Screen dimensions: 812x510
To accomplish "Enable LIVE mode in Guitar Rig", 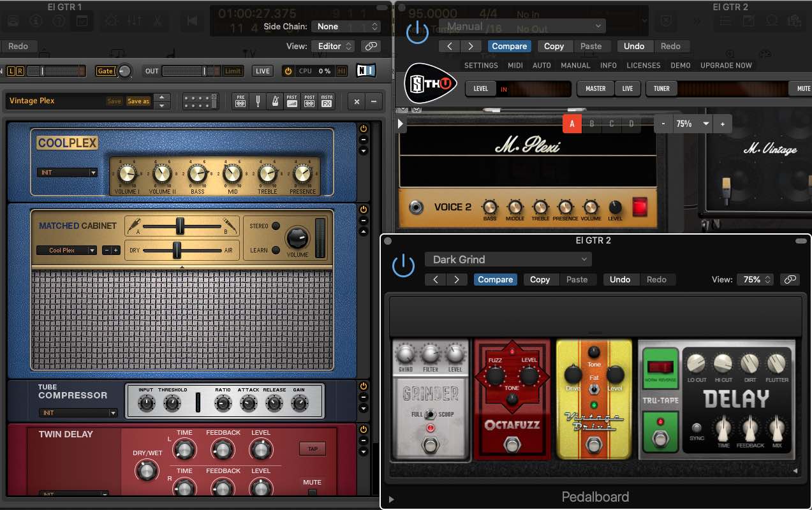I will point(262,71).
